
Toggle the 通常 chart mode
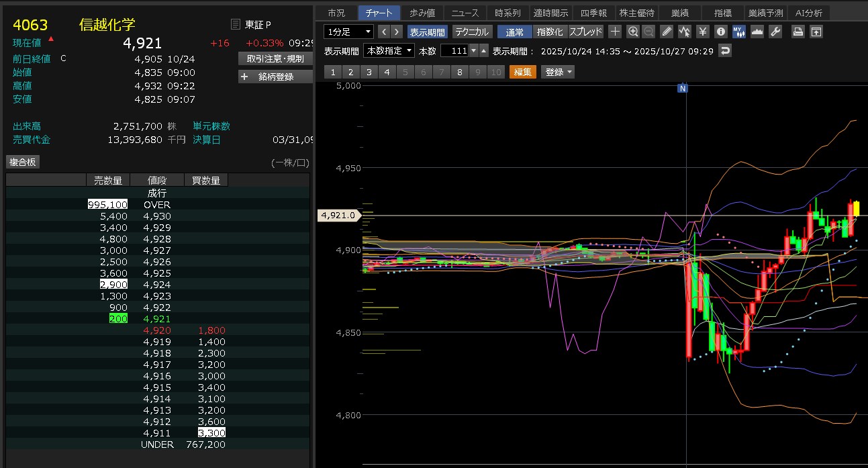coord(515,32)
